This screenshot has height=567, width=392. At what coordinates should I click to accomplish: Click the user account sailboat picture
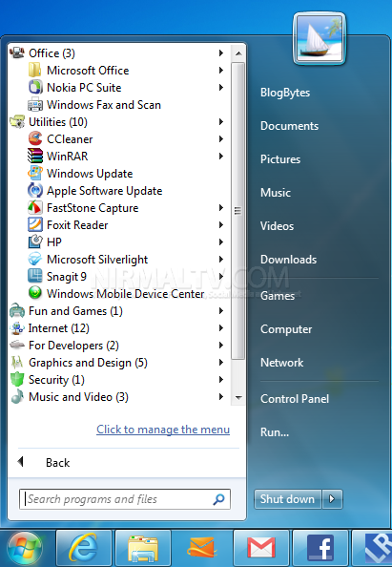tap(320, 39)
